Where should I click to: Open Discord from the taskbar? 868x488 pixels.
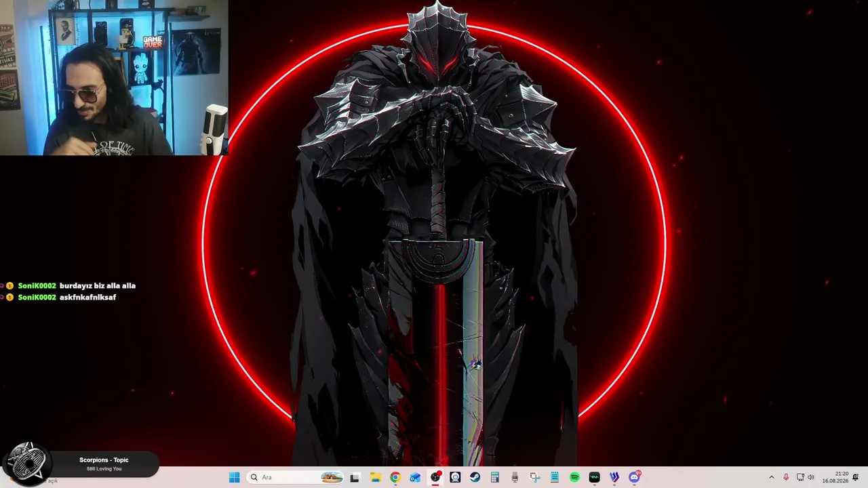[x=634, y=477]
